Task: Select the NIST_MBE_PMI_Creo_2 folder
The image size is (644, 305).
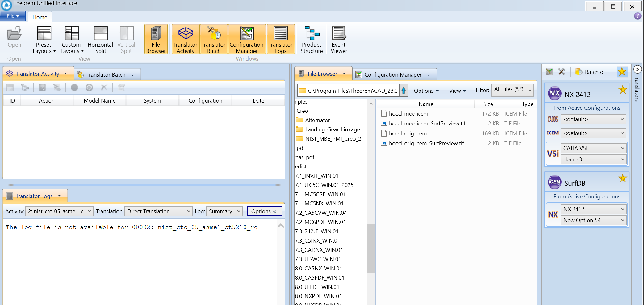Action: pos(333,139)
